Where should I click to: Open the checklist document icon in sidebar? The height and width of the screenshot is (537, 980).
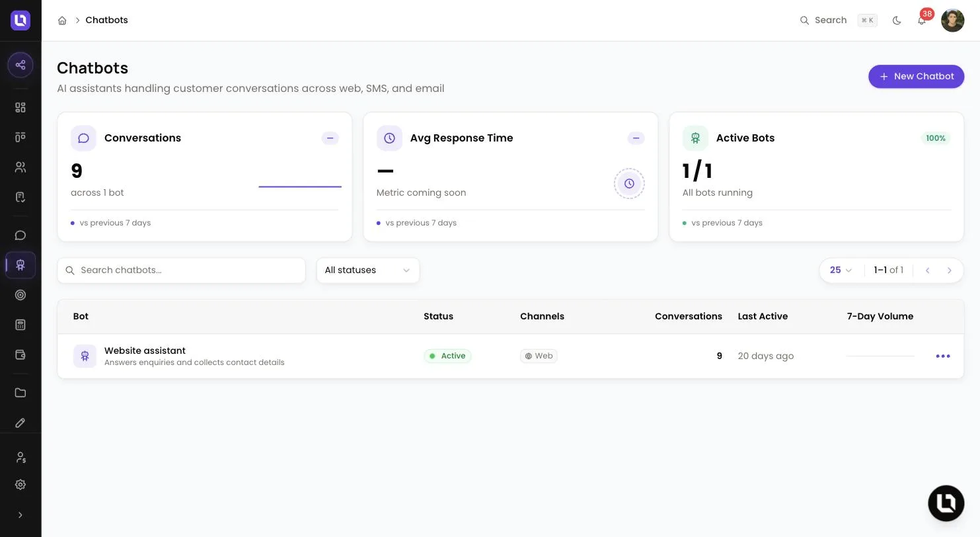pos(20,197)
